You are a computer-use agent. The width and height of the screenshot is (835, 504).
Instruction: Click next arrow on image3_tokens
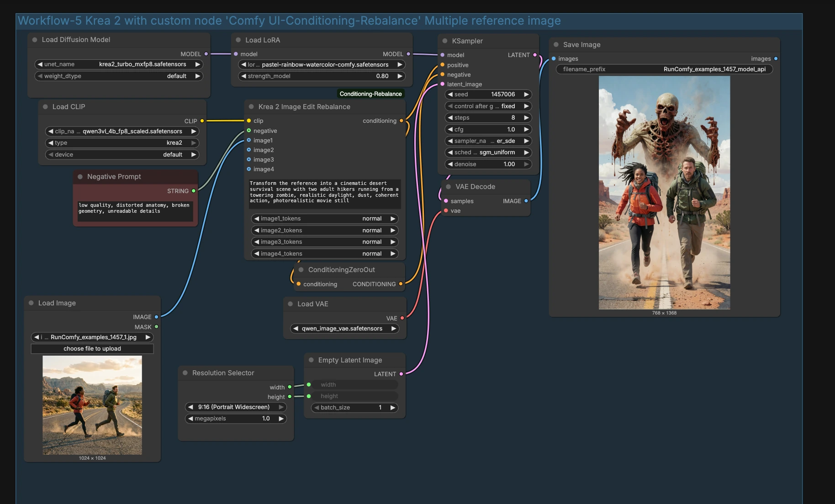coord(393,242)
